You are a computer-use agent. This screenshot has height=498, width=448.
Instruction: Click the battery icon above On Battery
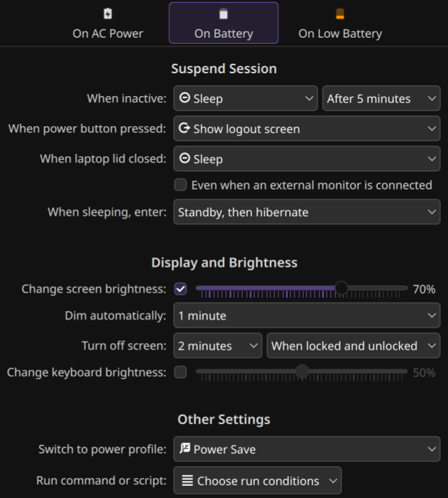pyautogui.click(x=223, y=14)
